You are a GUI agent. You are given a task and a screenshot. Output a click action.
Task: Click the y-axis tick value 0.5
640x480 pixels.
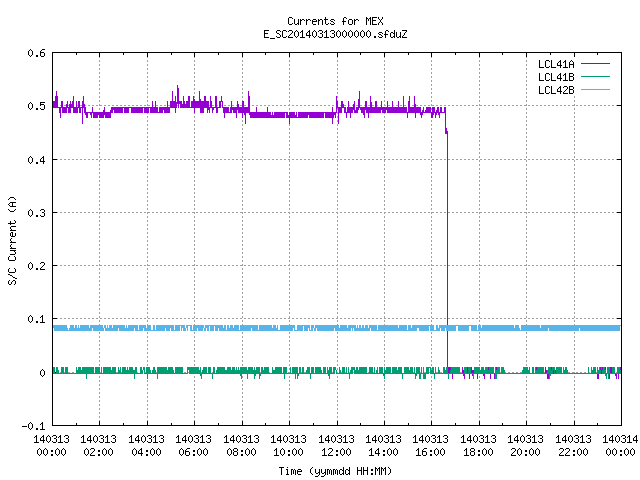(37, 106)
